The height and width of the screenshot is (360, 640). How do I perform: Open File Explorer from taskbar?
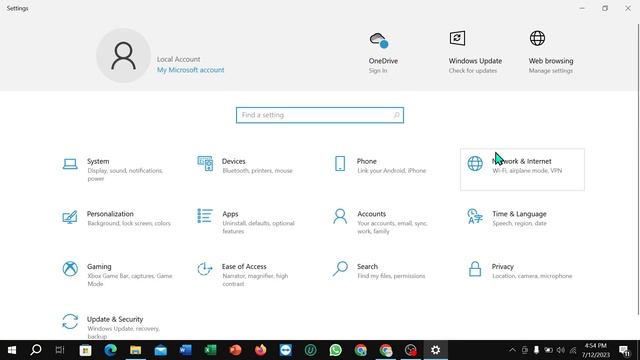[x=136, y=350]
